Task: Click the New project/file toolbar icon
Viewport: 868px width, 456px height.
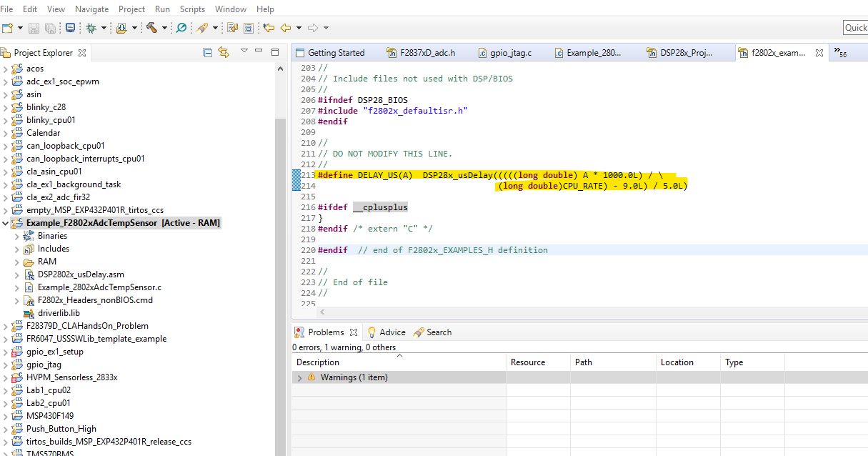Action: [7, 28]
